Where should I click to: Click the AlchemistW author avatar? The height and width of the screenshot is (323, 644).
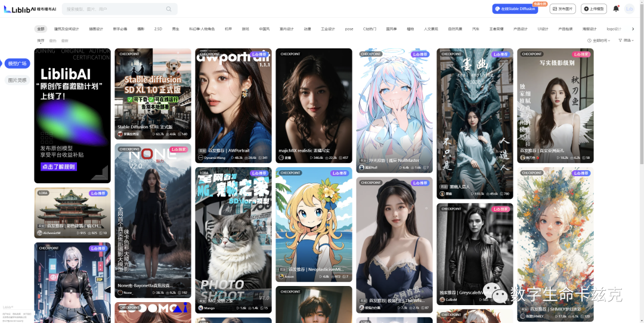pos(40,233)
